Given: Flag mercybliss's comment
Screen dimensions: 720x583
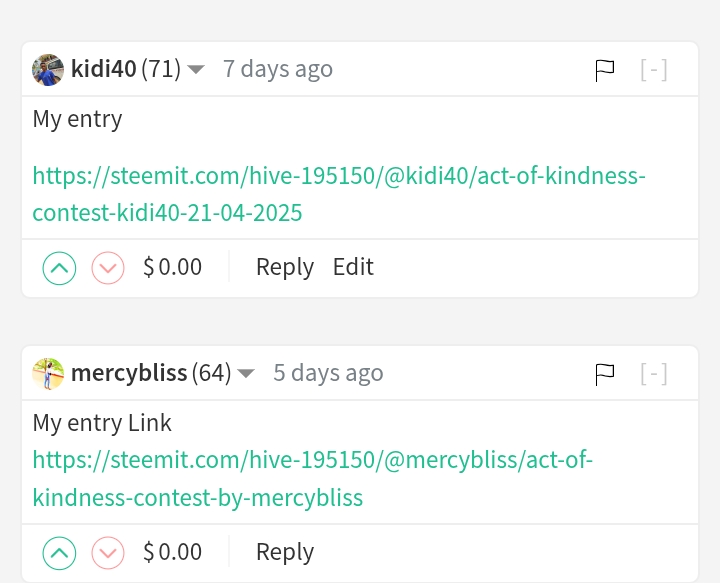Looking at the screenshot, I should pos(604,375).
